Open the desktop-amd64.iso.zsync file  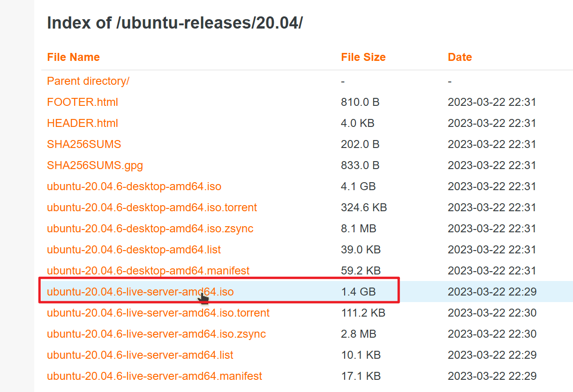(x=147, y=229)
